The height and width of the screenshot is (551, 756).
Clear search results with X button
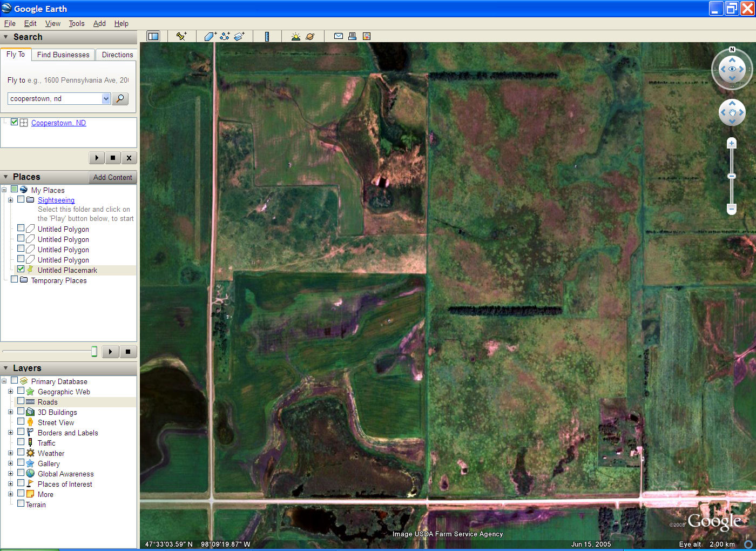129,158
